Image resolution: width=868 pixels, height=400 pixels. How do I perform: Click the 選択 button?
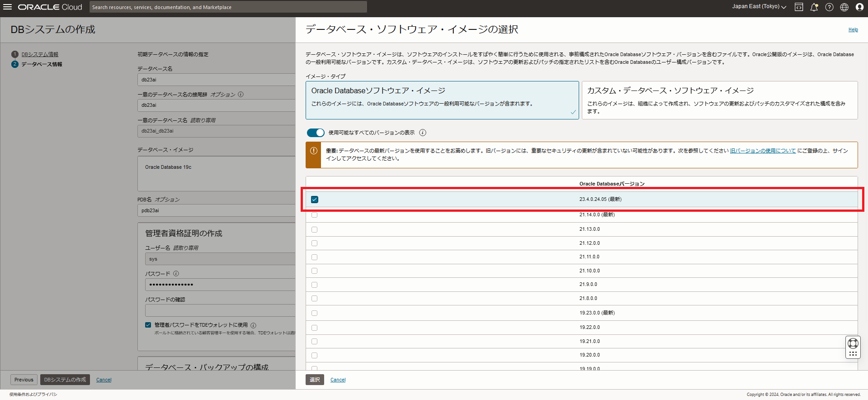[315, 380]
